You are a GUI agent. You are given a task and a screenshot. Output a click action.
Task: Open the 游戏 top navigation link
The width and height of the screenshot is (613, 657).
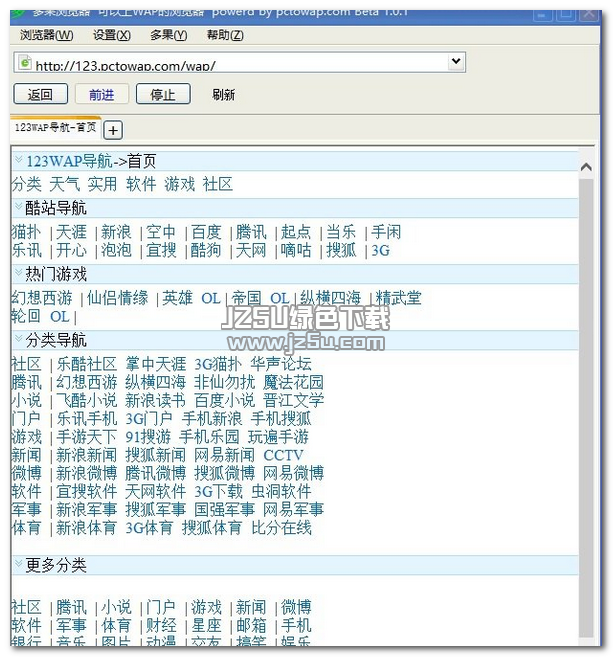[x=179, y=184]
